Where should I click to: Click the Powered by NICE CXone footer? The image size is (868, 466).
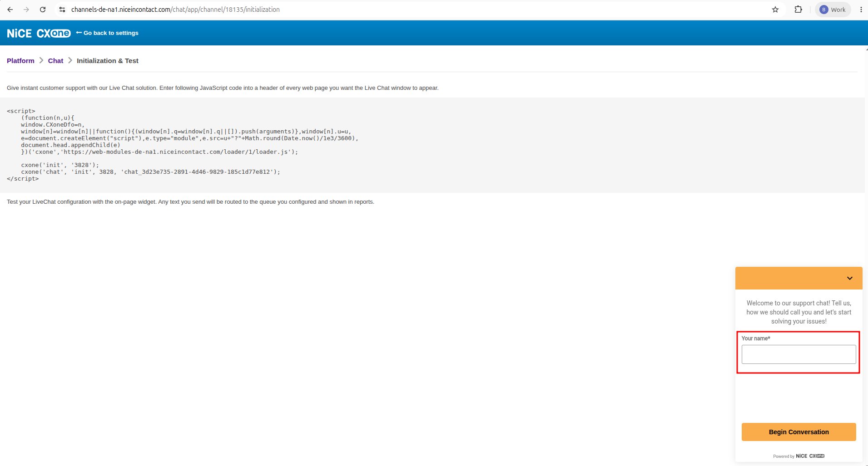point(799,456)
